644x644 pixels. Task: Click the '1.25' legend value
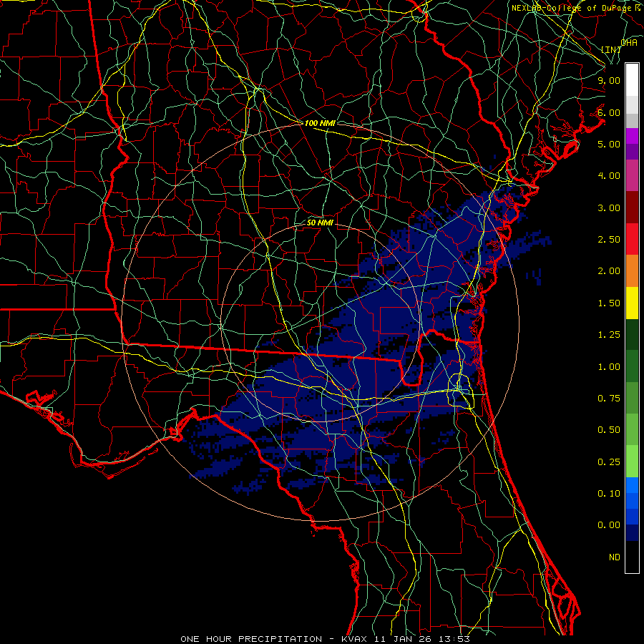tap(609, 335)
